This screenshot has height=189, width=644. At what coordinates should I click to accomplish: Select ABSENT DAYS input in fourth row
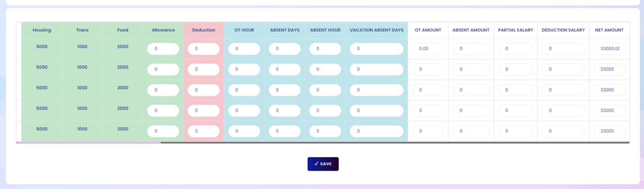point(285,111)
